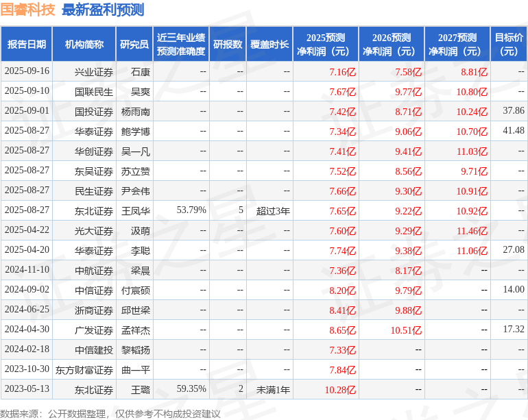
Task: Click the 机构简称 column header
Action: point(84,44)
